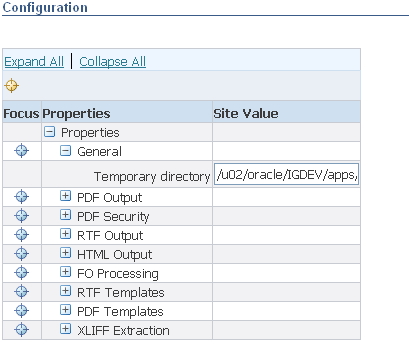409x363 pixels.
Task: Focus on the HTML Output node
Action: (22, 254)
